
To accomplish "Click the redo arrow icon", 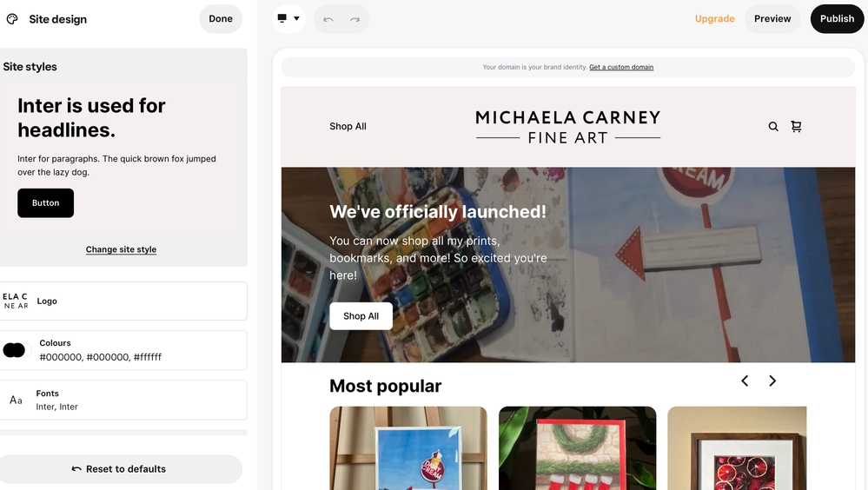I will 354,19.
